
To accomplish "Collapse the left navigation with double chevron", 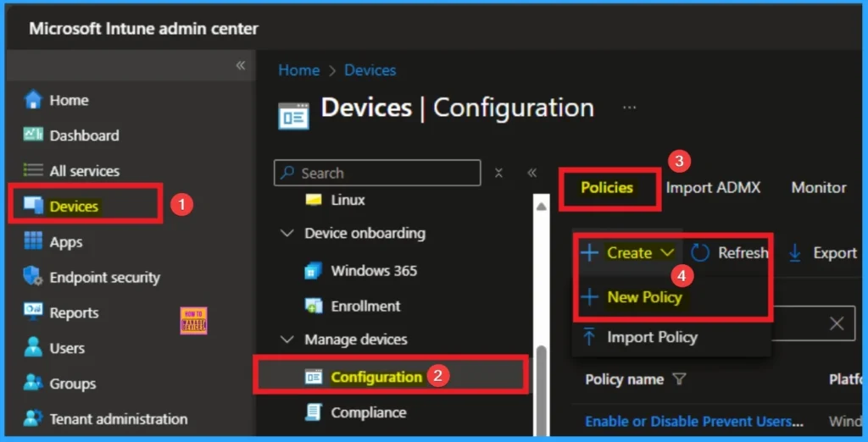I will 241,66.
